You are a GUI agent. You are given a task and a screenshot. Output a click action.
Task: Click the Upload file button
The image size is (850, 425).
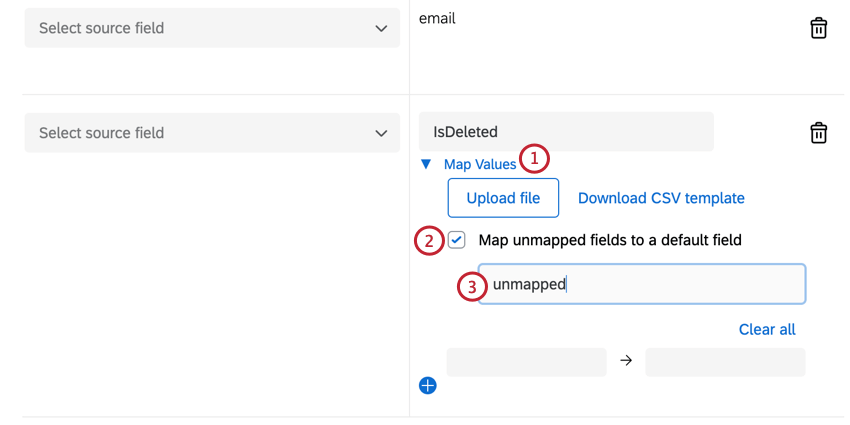(503, 198)
